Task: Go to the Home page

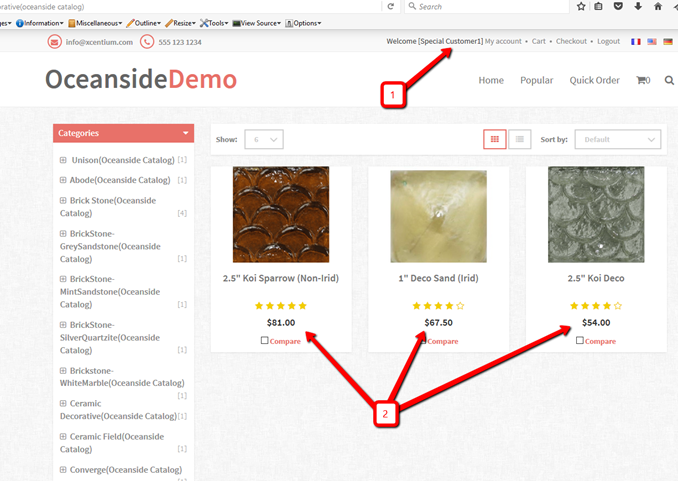Action: point(491,80)
